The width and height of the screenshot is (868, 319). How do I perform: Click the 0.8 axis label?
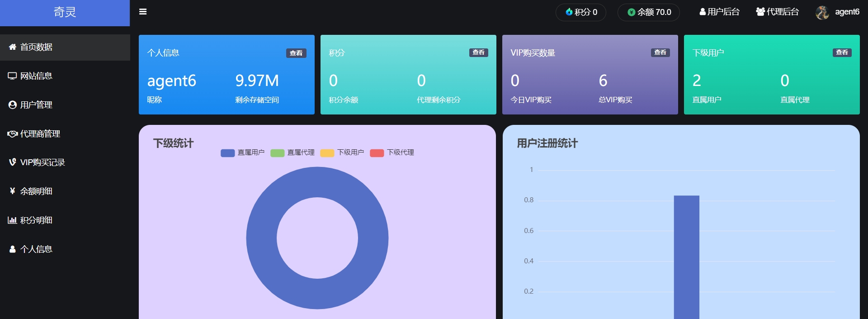coord(528,200)
